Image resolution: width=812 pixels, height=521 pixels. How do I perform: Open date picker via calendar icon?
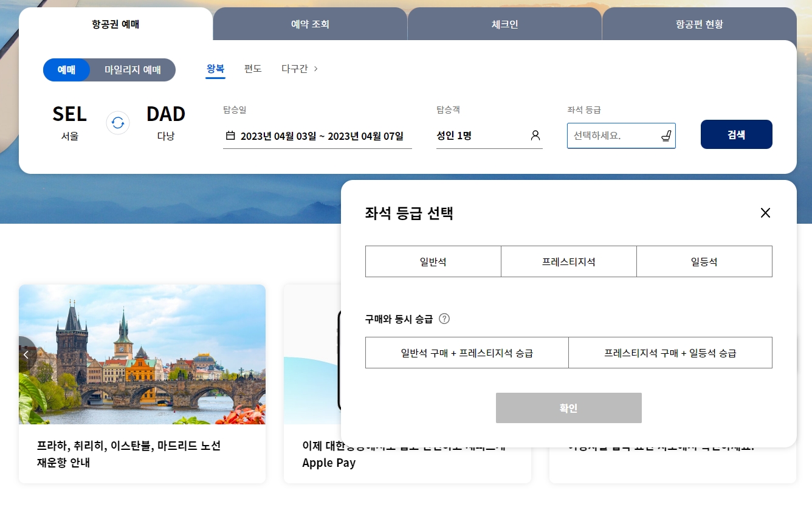230,136
